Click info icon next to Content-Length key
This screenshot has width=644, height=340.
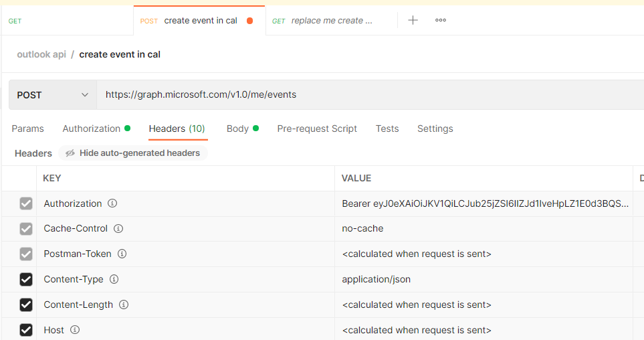pos(124,305)
